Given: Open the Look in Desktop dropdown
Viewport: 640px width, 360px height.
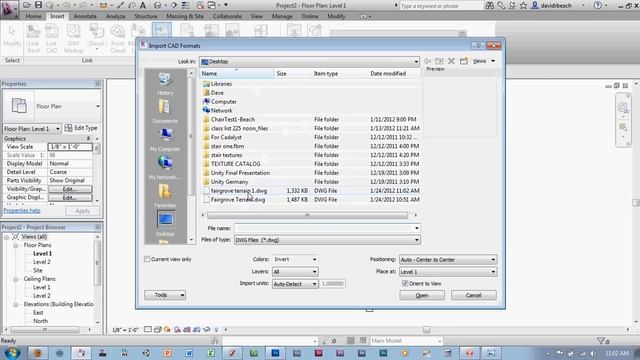Looking at the screenshot, I should coord(309,62).
